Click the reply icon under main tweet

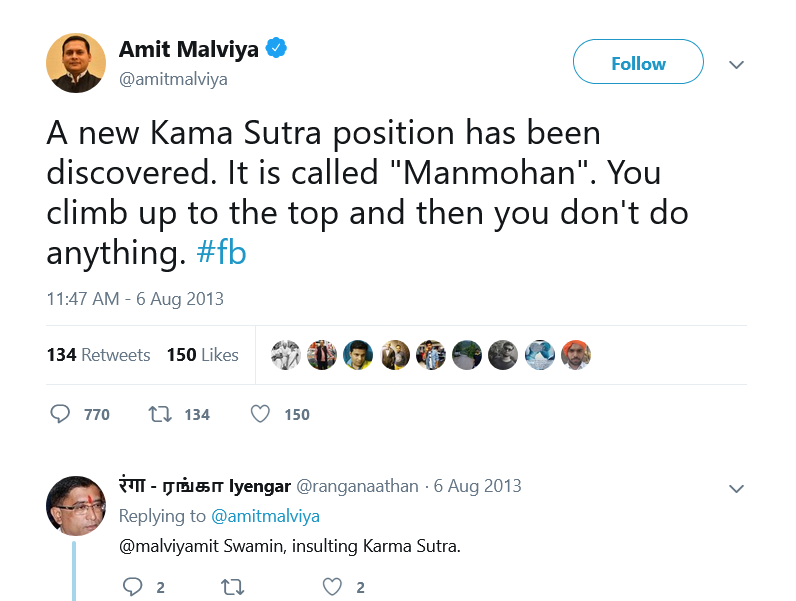[x=60, y=414]
